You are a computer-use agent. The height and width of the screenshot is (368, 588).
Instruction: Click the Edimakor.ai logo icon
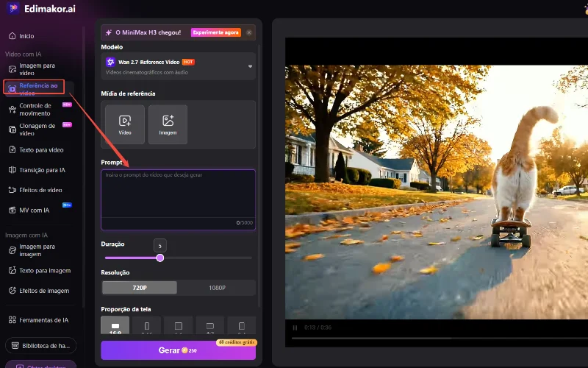[12, 8]
